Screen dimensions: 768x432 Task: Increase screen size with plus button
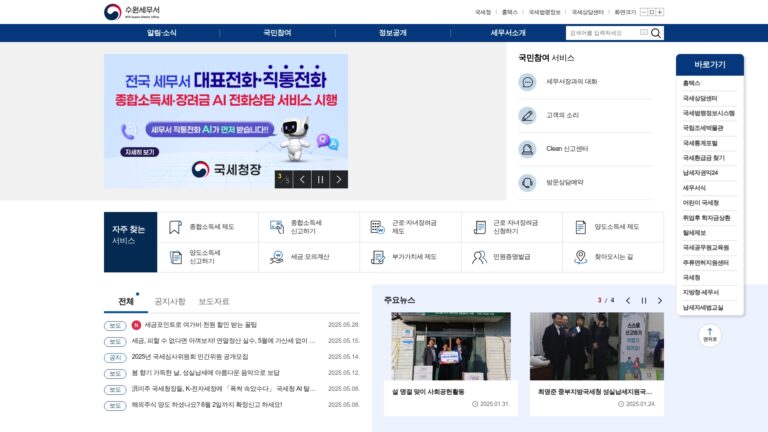(x=660, y=12)
